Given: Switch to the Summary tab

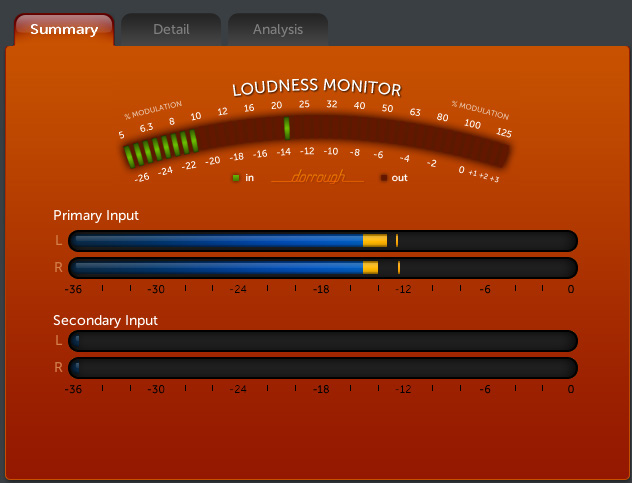Looking at the screenshot, I should (64, 29).
